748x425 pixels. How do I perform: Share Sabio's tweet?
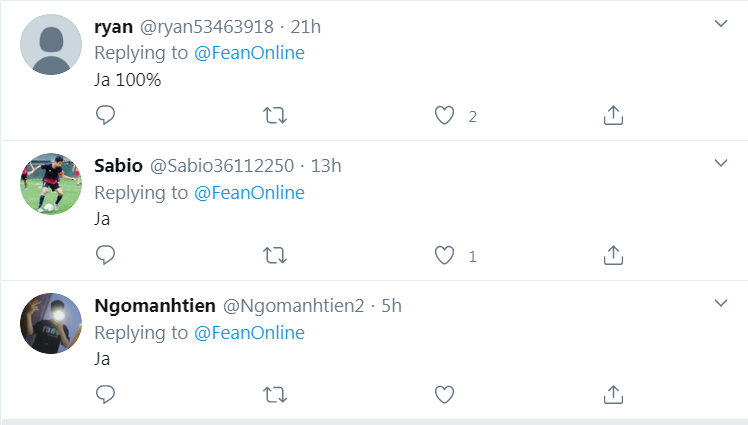pyautogui.click(x=614, y=256)
